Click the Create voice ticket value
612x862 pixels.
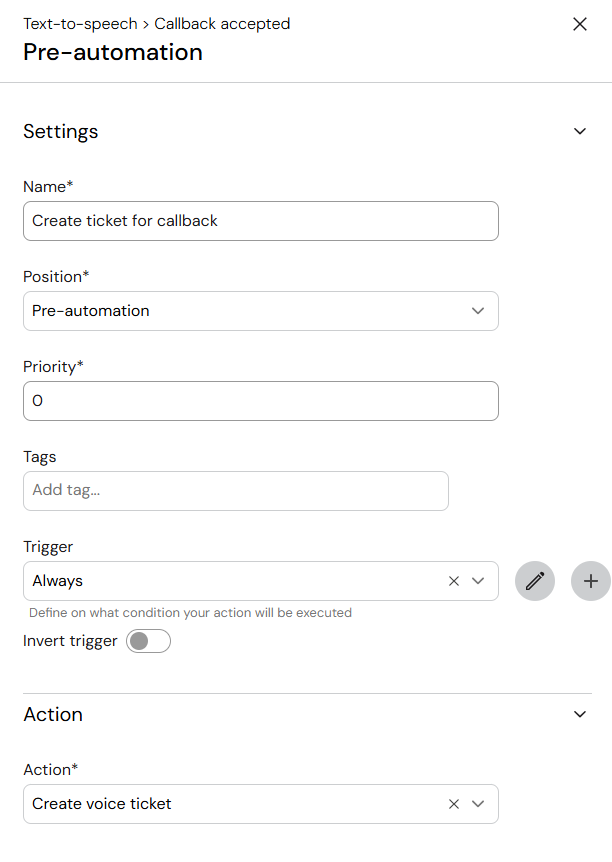click(x=102, y=804)
